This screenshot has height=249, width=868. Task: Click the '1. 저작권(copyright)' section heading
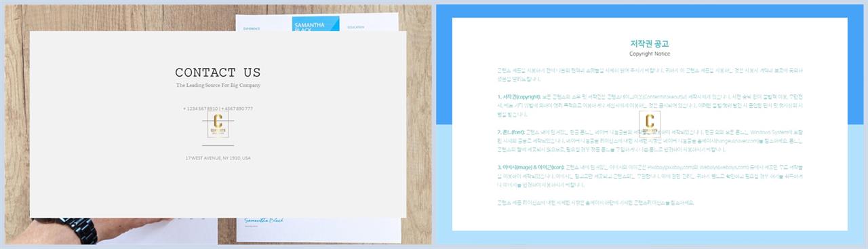(518, 96)
